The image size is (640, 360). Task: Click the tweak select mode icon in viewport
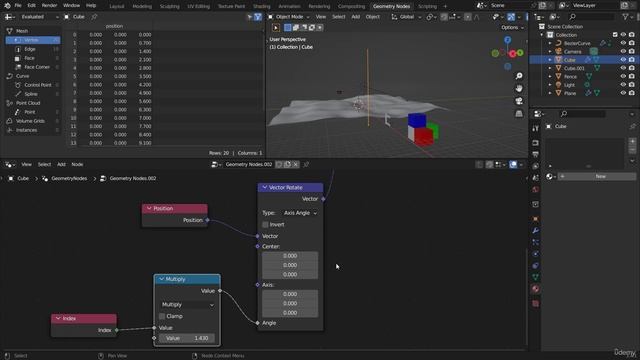(x=276, y=28)
